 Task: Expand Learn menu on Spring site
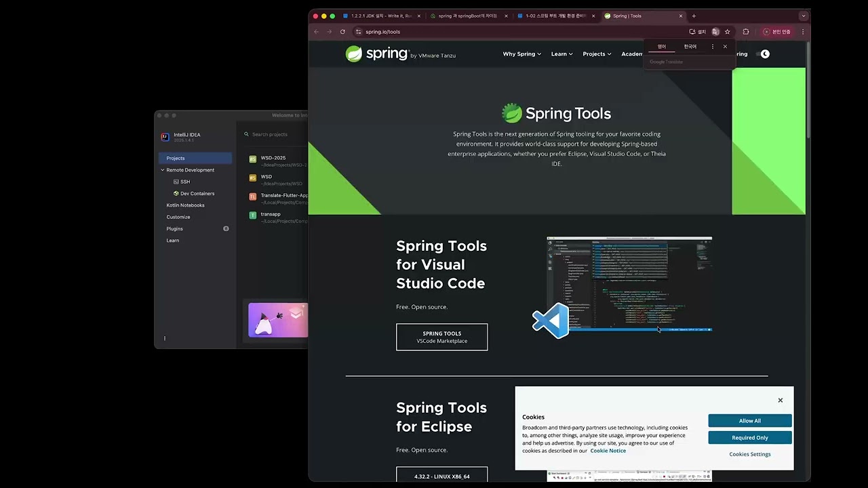tap(561, 54)
